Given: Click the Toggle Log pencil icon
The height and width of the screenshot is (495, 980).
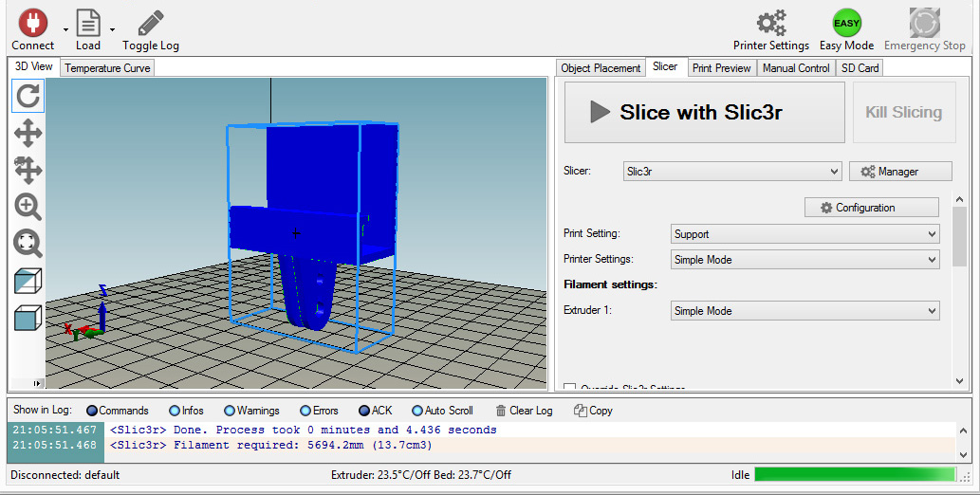Looking at the screenshot, I should point(151,23).
